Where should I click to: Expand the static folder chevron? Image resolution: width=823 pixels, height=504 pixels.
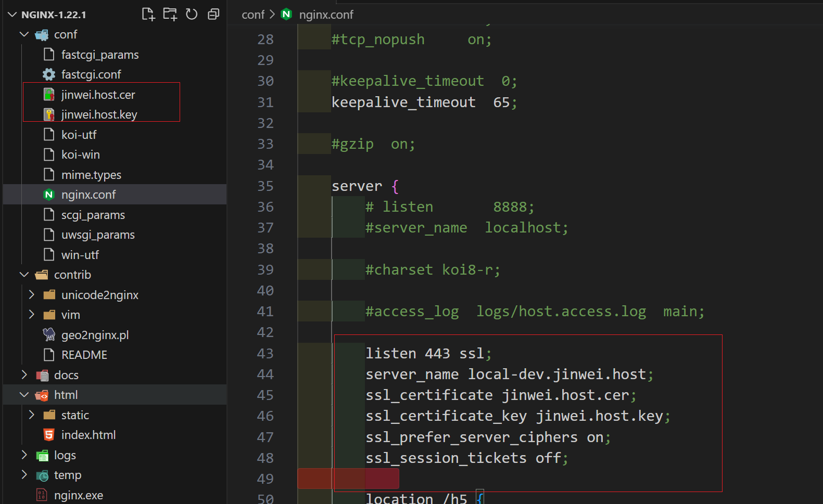[x=31, y=415]
